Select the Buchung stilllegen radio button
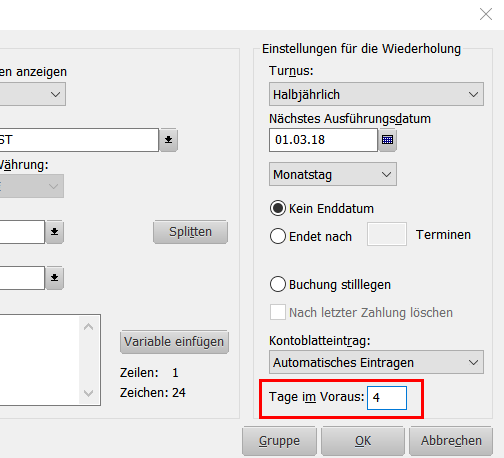 pyautogui.click(x=278, y=284)
